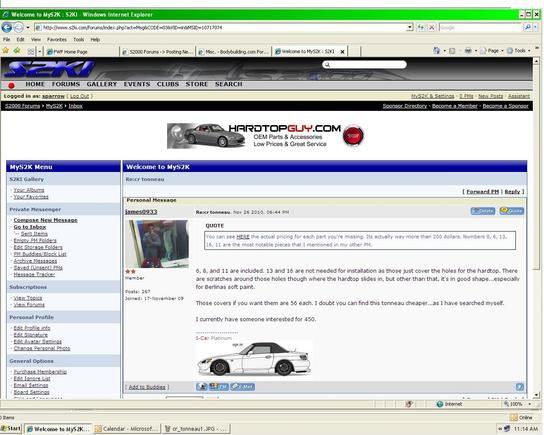The height and width of the screenshot is (435, 544).
Task: Click the PM icon under the message
Action: click(219, 387)
